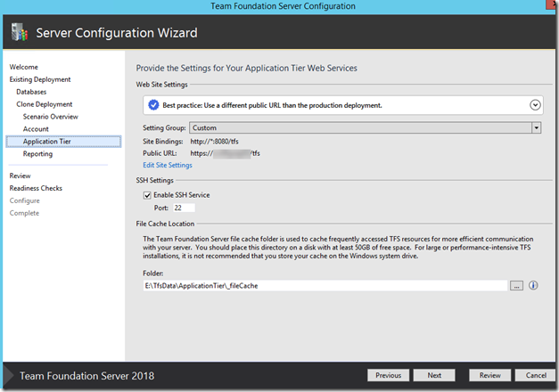
Task: Go to the Welcome step
Action: [x=23, y=67]
